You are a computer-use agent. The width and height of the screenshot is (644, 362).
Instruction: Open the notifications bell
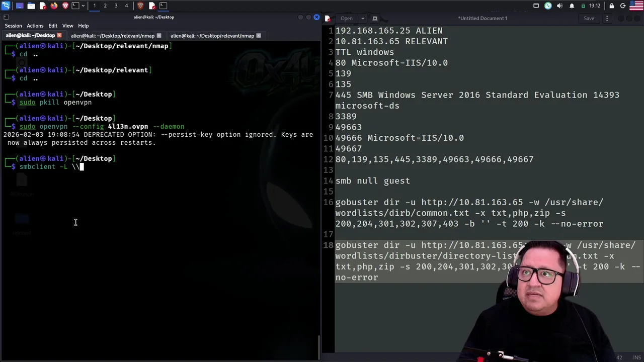click(x=572, y=6)
